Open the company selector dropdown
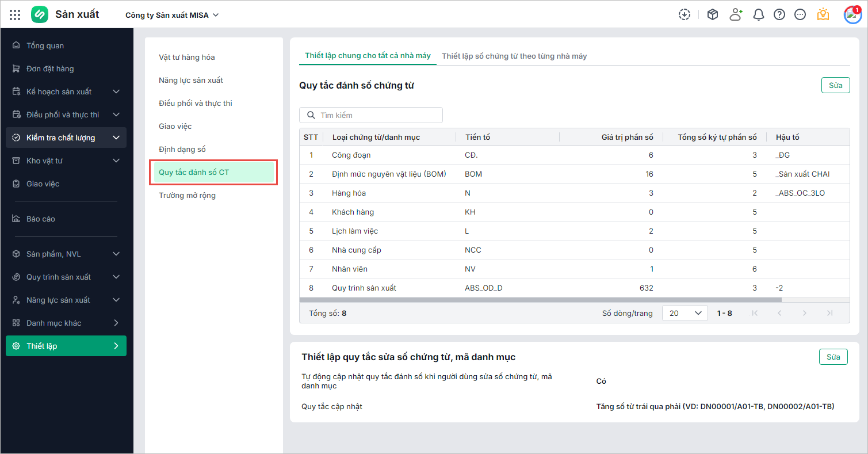This screenshot has height=454, width=868. click(x=172, y=15)
